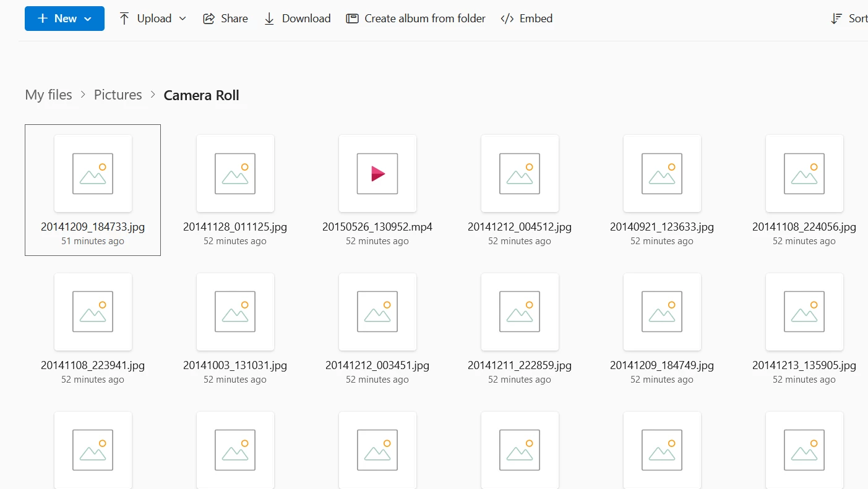Select image icon of 20141003_131031.jpg
Image resolution: width=868 pixels, height=489 pixels.
[235, 312]
